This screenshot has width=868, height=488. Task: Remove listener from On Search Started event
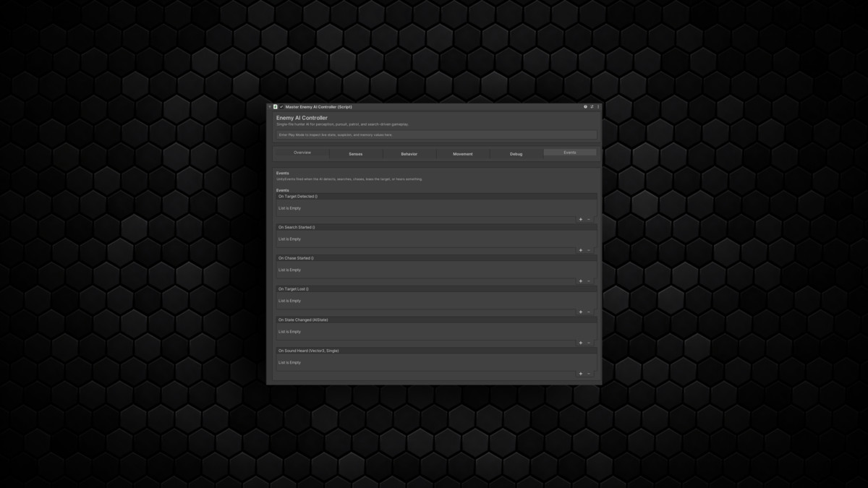pos(589,251)
